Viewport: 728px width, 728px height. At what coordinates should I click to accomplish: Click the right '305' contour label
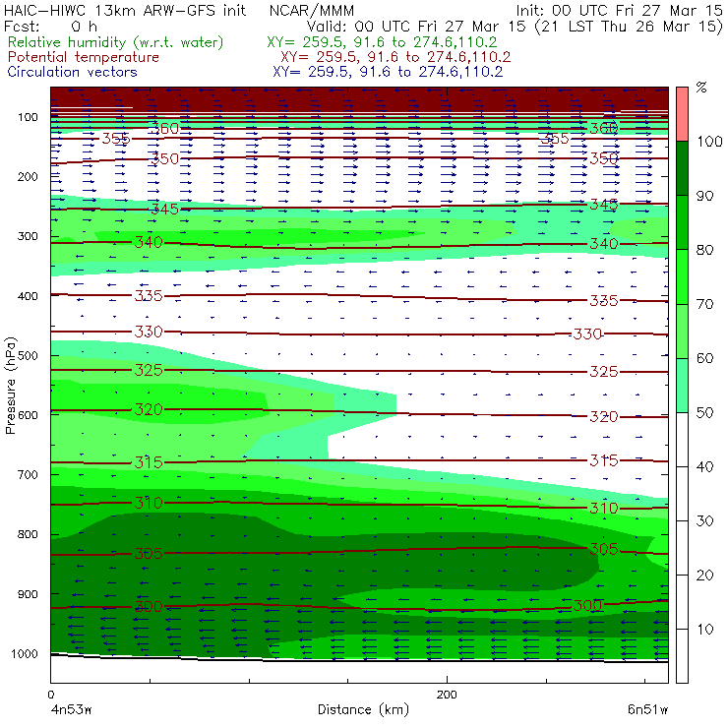click(x=604, y=549)
